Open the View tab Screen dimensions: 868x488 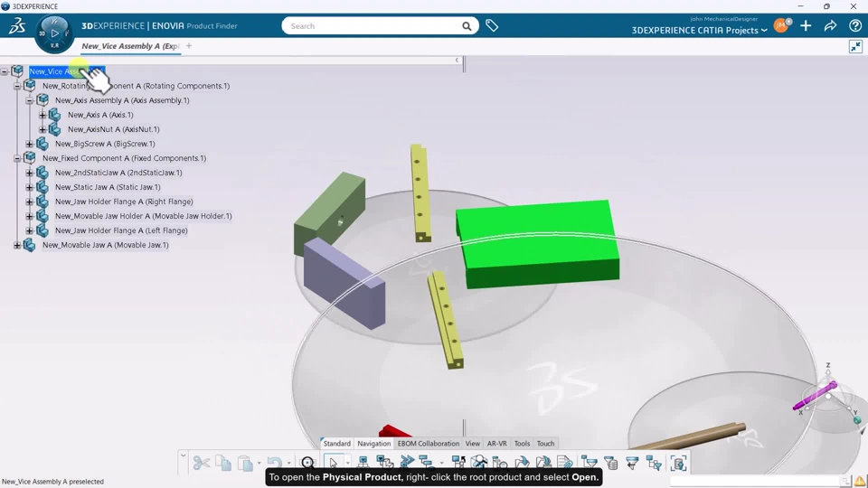coord(473,443)
